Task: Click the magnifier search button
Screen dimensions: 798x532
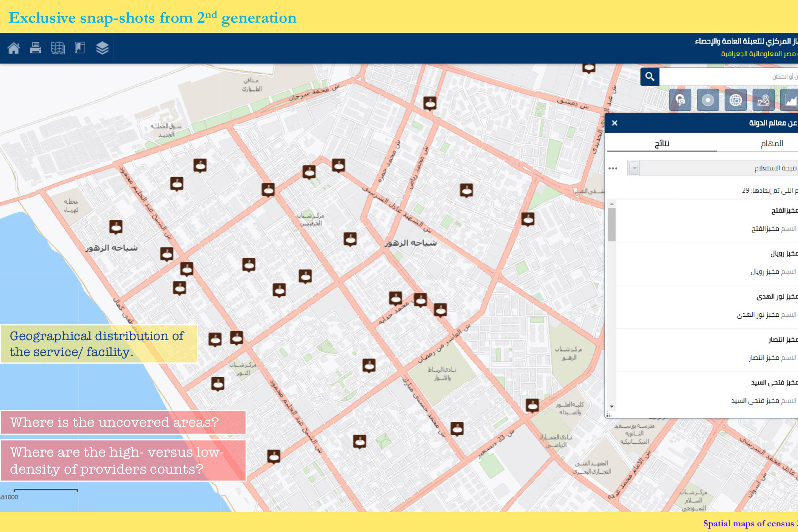Action: point(650,77)
